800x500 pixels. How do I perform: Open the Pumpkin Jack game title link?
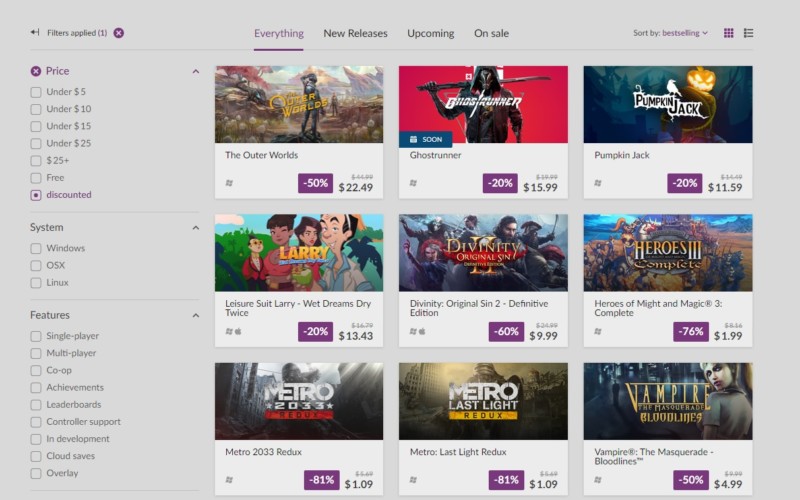(622, 155)
